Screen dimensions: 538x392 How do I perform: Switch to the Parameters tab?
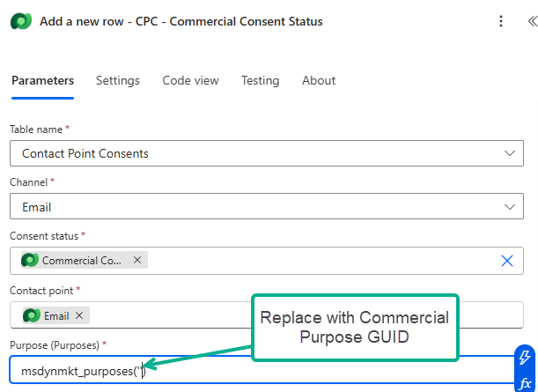(x=42, y=80)
